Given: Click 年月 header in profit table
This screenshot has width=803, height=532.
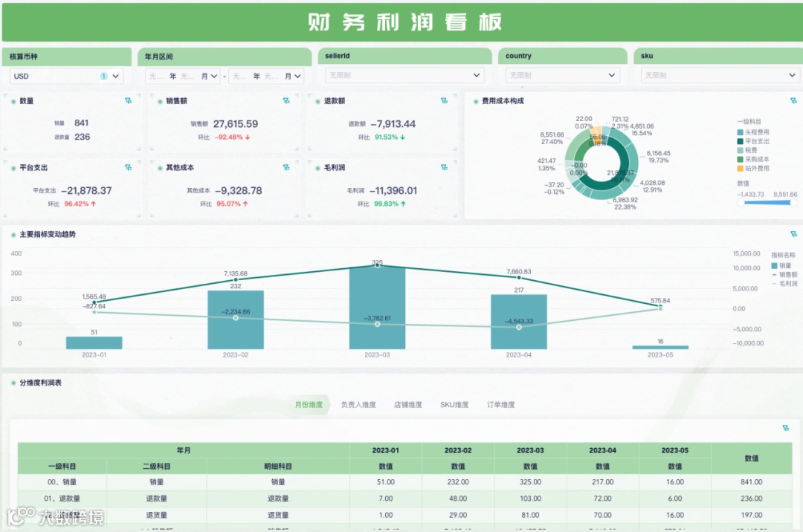Looking at the screenshot, I should [x=184, y=450].
